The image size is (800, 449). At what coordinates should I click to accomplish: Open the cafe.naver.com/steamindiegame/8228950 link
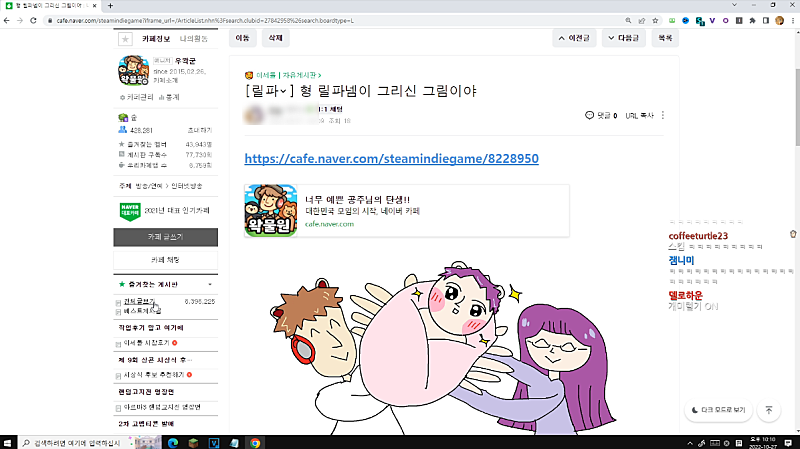point(391,159)
